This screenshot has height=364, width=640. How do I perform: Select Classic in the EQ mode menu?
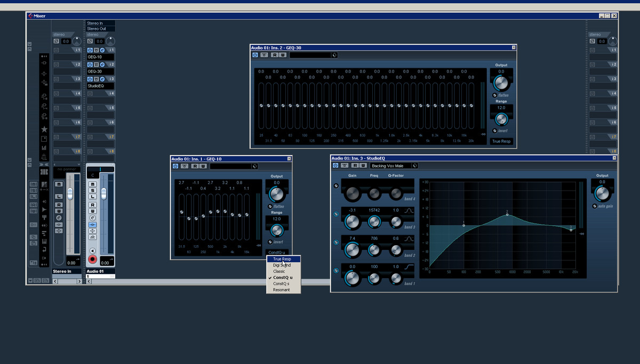click(x=284, y=271)
